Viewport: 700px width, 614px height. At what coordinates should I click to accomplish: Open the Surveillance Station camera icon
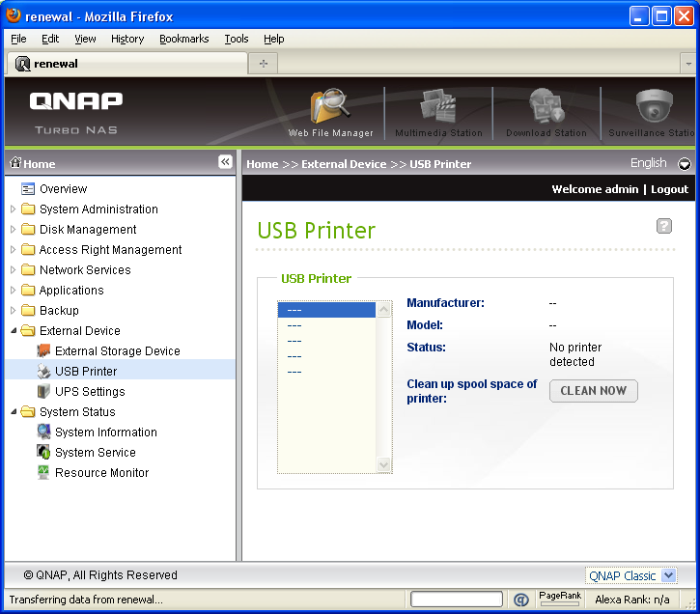[654, 106]
